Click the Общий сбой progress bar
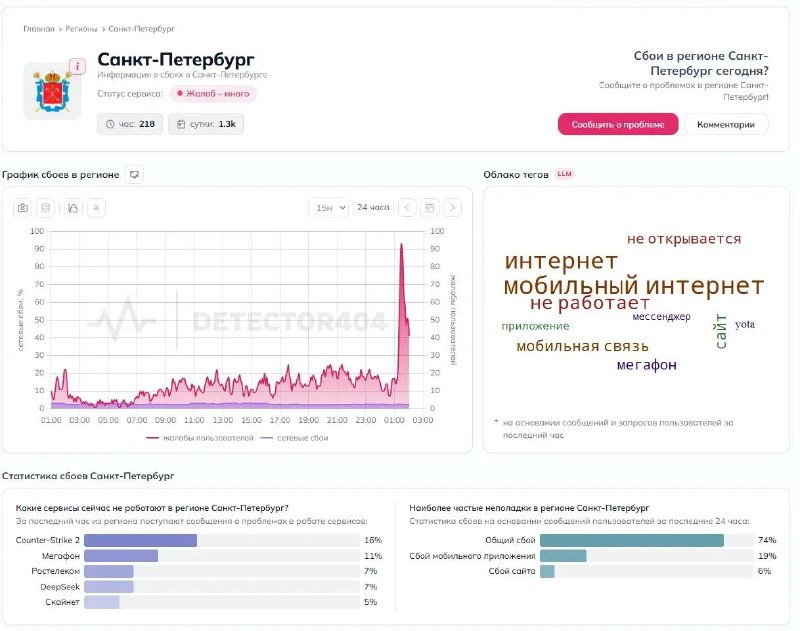800x631 pixels. point(646,540)
